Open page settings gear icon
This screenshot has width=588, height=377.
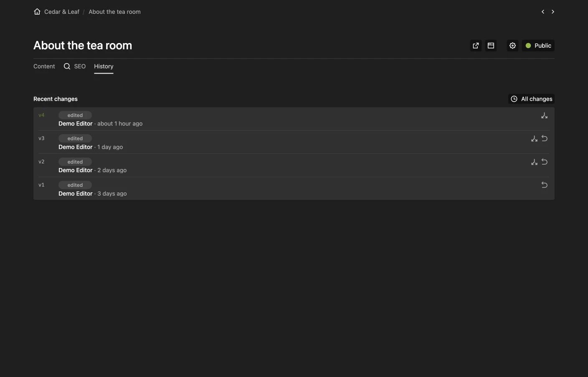[512, 46]
